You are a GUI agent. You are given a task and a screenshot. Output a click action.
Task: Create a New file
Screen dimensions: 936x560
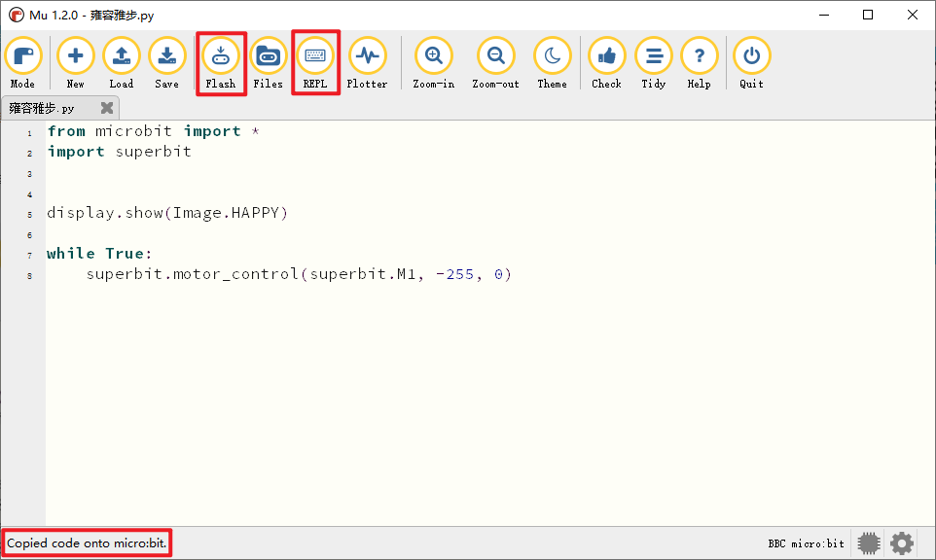click(x=75, y=63)
